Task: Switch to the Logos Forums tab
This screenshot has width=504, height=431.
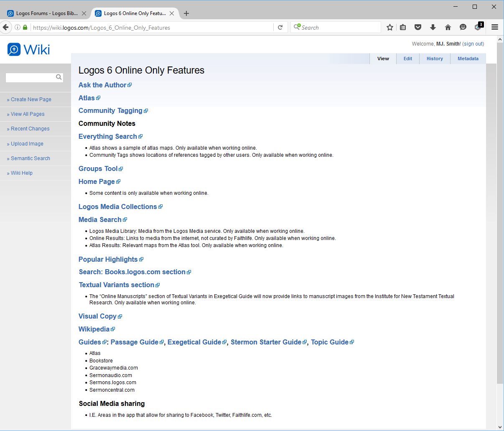Action: (47, 13)
